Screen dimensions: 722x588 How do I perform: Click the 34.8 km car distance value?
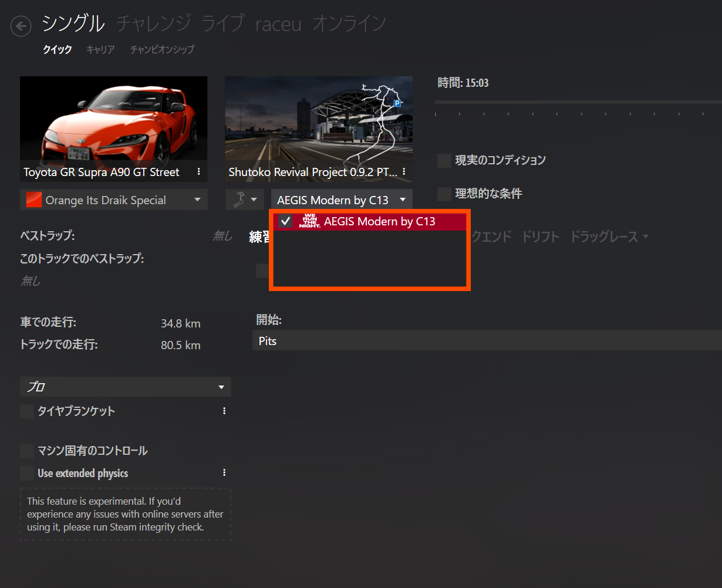181,323
